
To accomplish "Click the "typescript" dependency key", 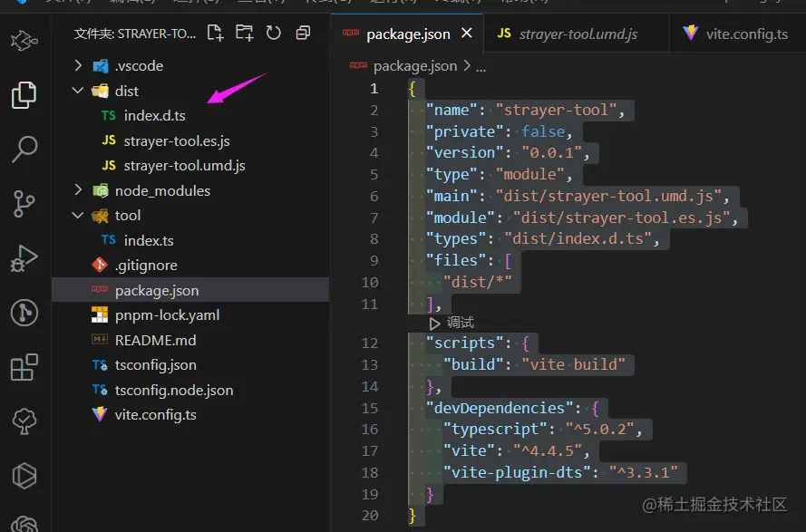I will point(496,430).
